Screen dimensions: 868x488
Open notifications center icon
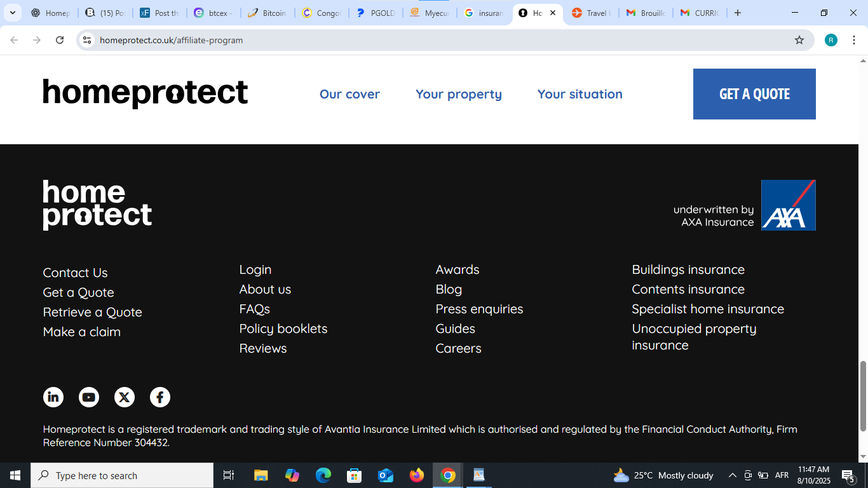pyautogui.click(x=848, y=475)
